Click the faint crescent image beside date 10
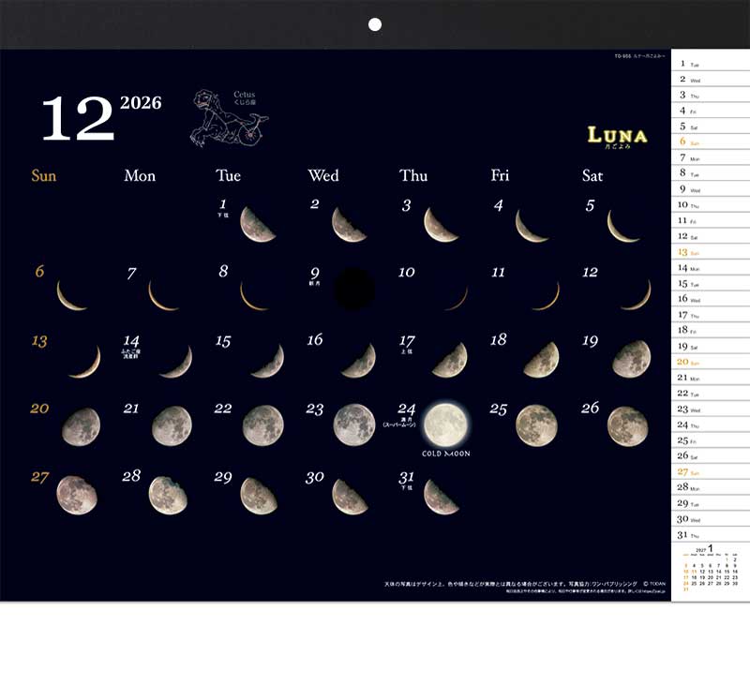This screenshot has width=750, height=700. tap(457, 298)
